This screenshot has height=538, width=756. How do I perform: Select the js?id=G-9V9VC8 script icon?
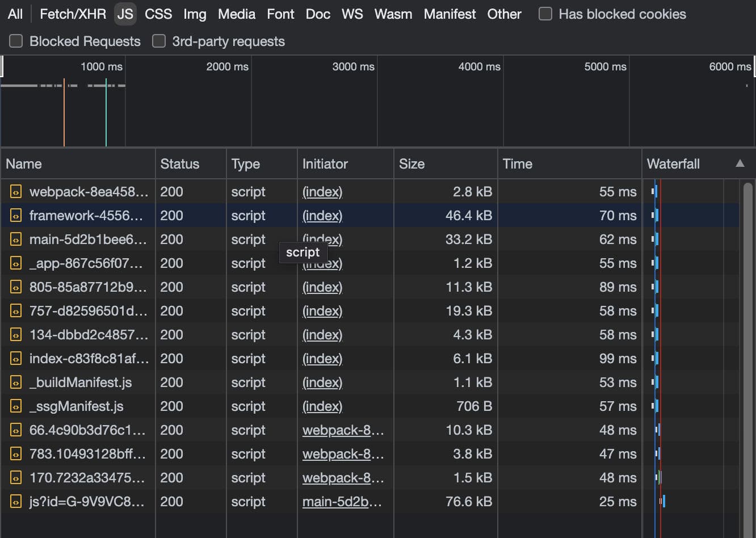pos(16,502)
